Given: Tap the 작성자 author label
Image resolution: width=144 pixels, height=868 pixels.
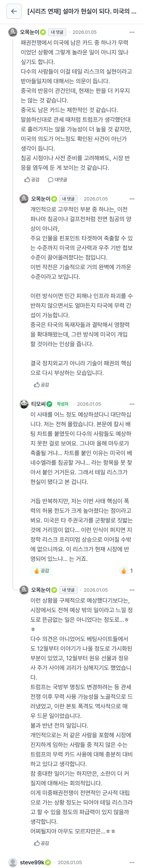Looking at the screenshot, I should coord(63,404).
